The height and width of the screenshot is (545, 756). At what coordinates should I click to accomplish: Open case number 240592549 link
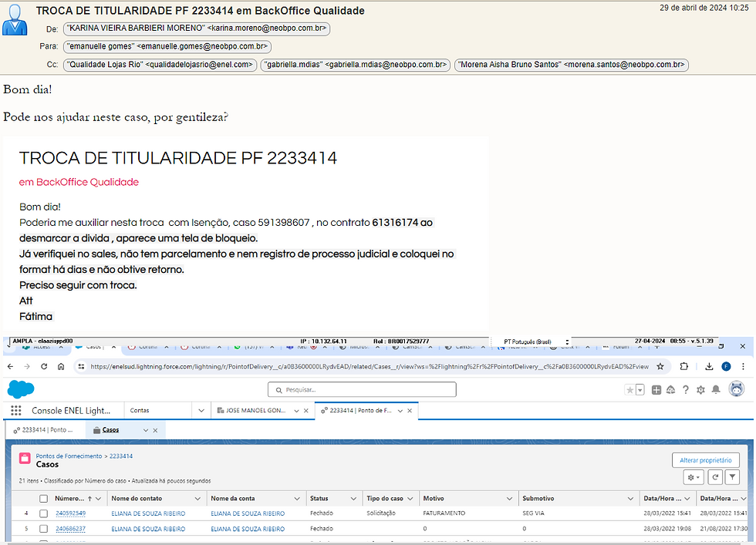[70, 513]
